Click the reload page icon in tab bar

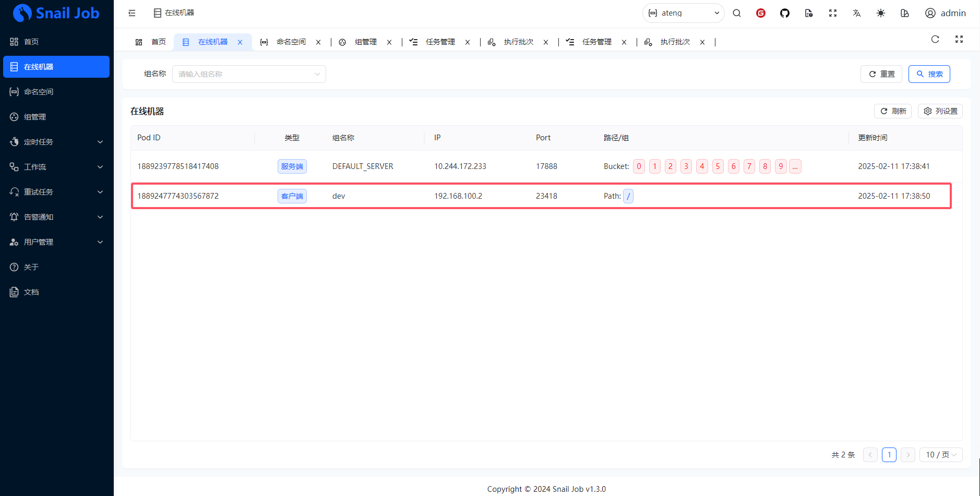click(935, 39)
